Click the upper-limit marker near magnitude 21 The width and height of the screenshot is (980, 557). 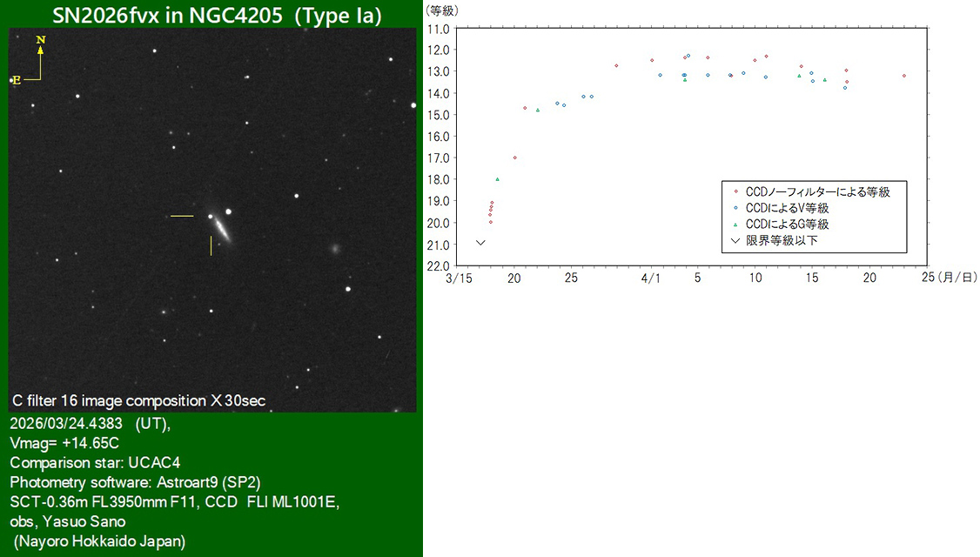480,242
